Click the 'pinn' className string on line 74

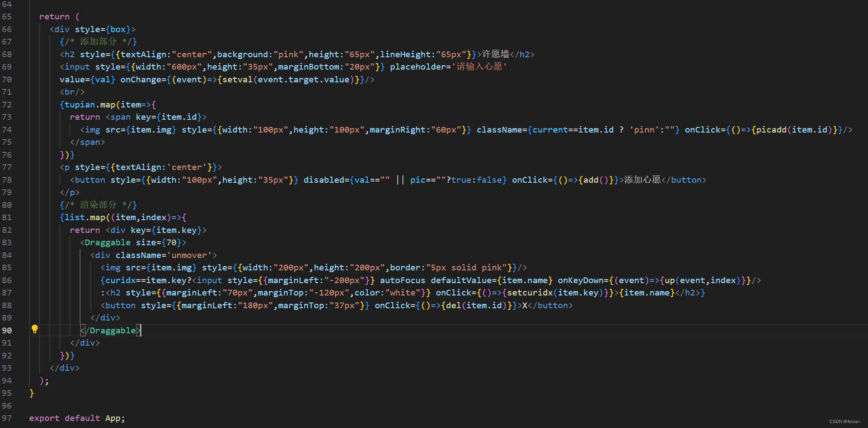click(x=644, y=130)
